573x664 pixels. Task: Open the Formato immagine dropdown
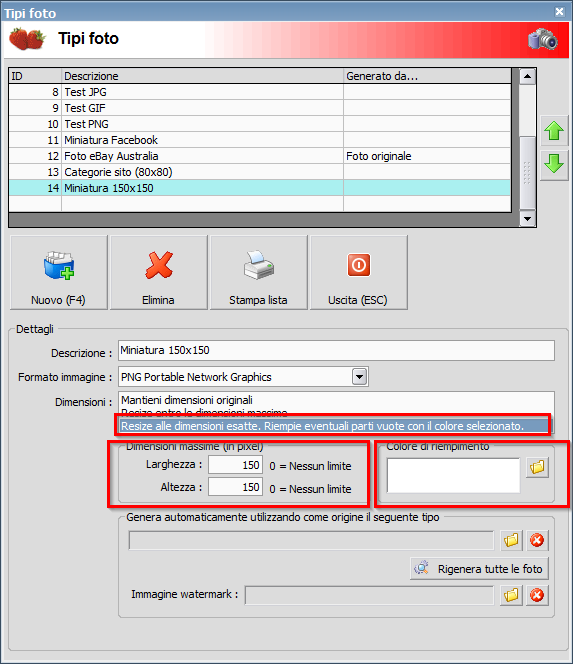coord(360,376)
